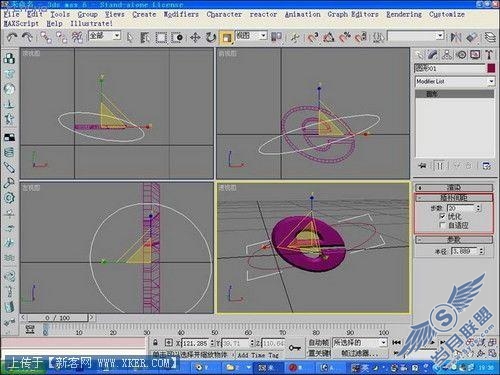Open the Rendering menu
This screenshot has height=375, width=500.
[x=404, y=14]
